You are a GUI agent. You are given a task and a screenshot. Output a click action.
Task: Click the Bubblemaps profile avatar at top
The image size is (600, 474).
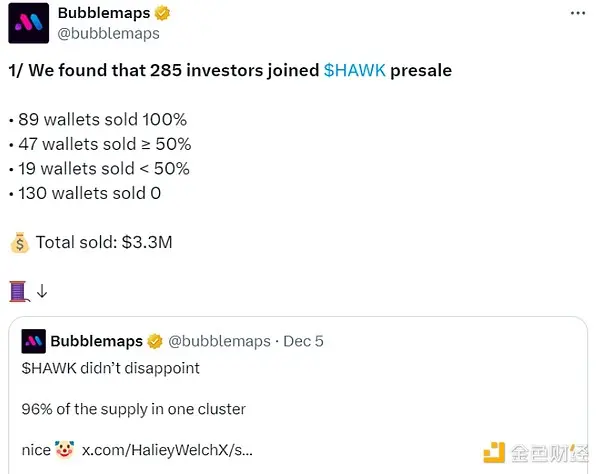[x=28, y=23]
